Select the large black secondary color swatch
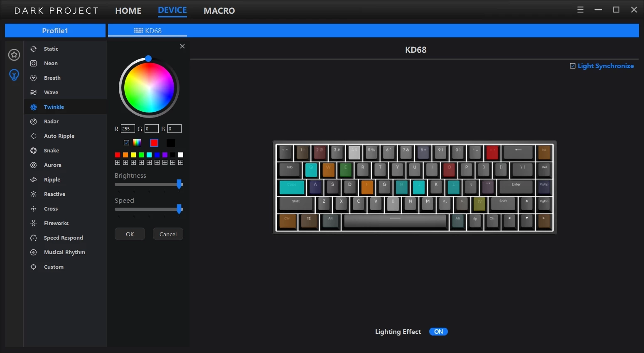This screenshot has height=353, width=644. (171, 143)
